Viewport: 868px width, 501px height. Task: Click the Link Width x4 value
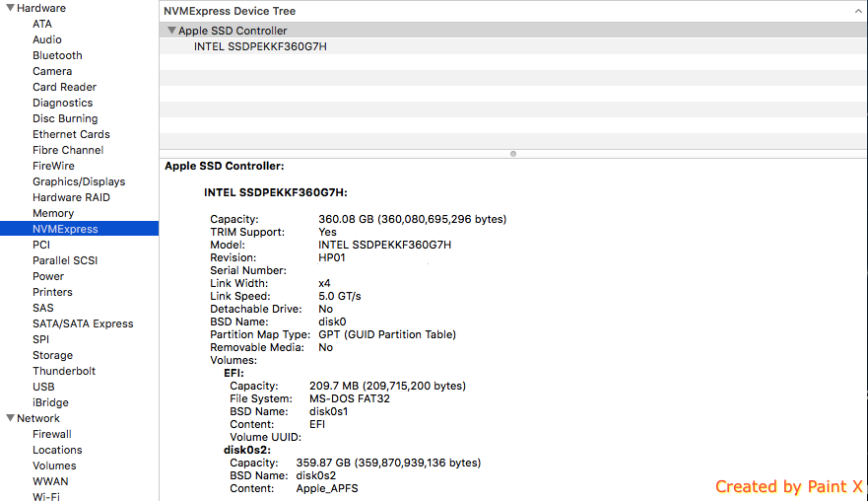(324, 283)
